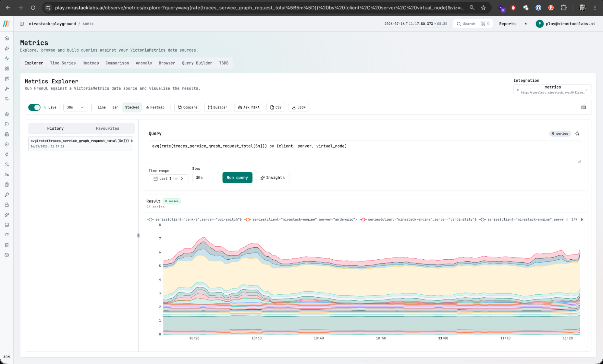Image resolution: width=603 pixels, height=364 pixels.
Task: Open the dashboards grid icon in sidebar
Action: [7, 68]
